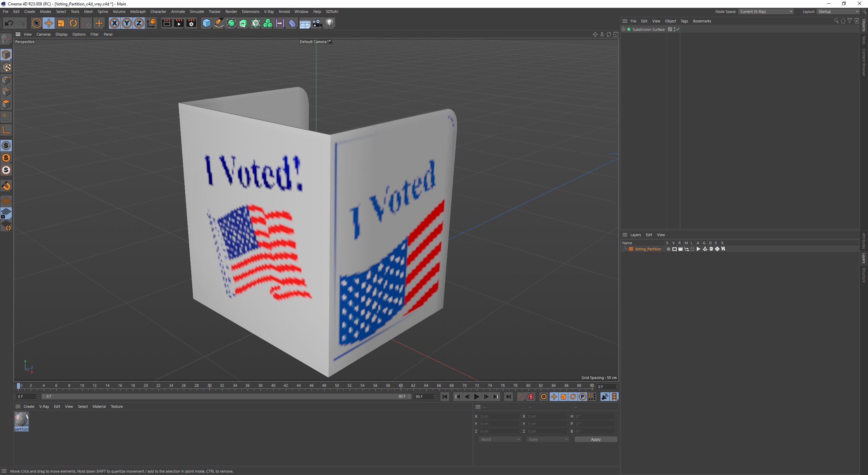Screen dimensions: 868x475
Task: Open the MoGraph menu
Action: click(138, 12)
